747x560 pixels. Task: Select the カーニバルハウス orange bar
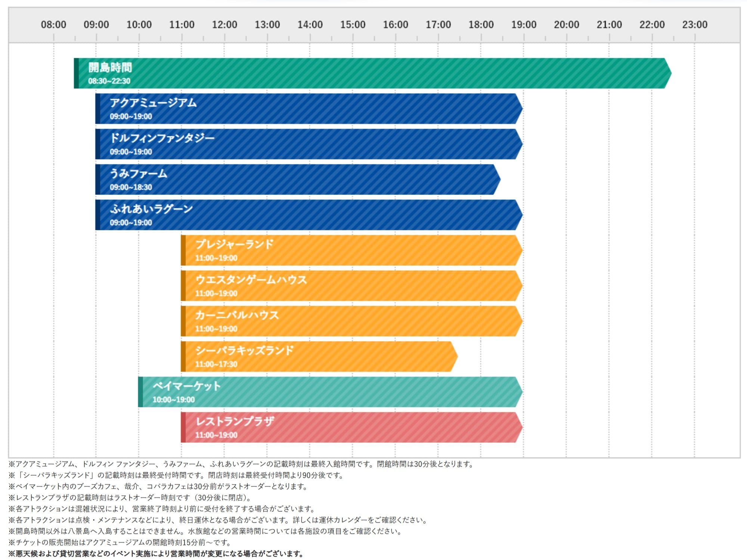click(352, 321)
